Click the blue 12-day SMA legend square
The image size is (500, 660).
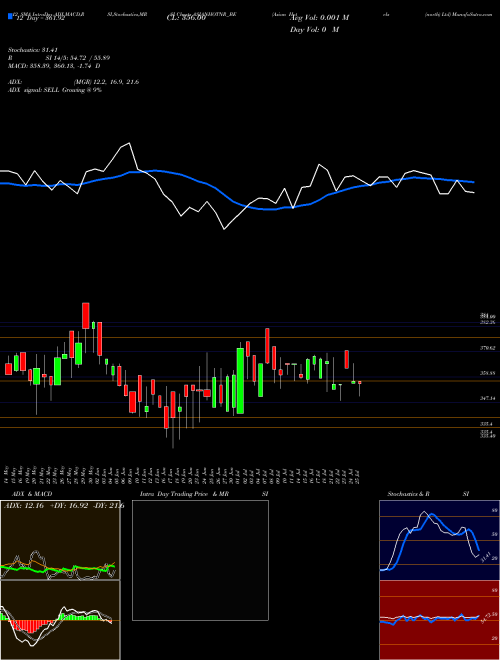(10, 16)
